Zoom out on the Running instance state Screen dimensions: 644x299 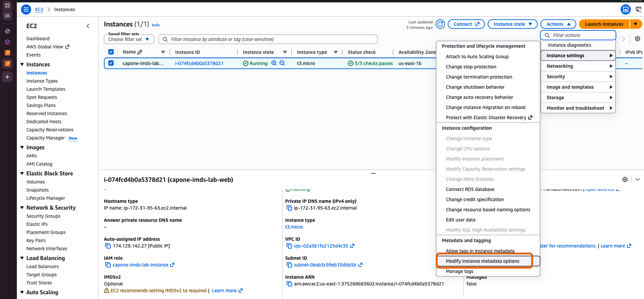(282, 63)
